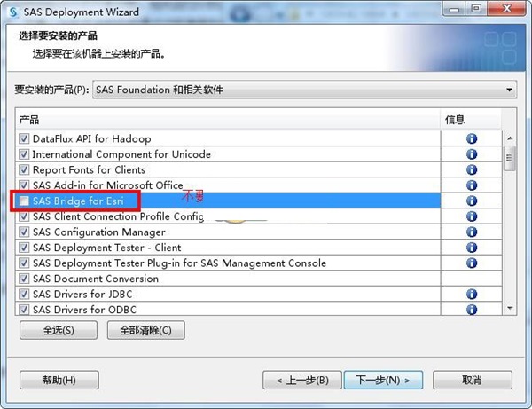This screenshot has width=532, height=409.
Task: Open help with 帮助(H) button
Action: click(59, 380)
